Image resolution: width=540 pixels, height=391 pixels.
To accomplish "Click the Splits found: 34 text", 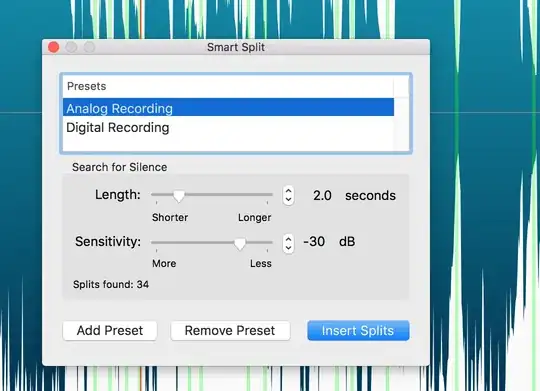I will tap(111, 285).
